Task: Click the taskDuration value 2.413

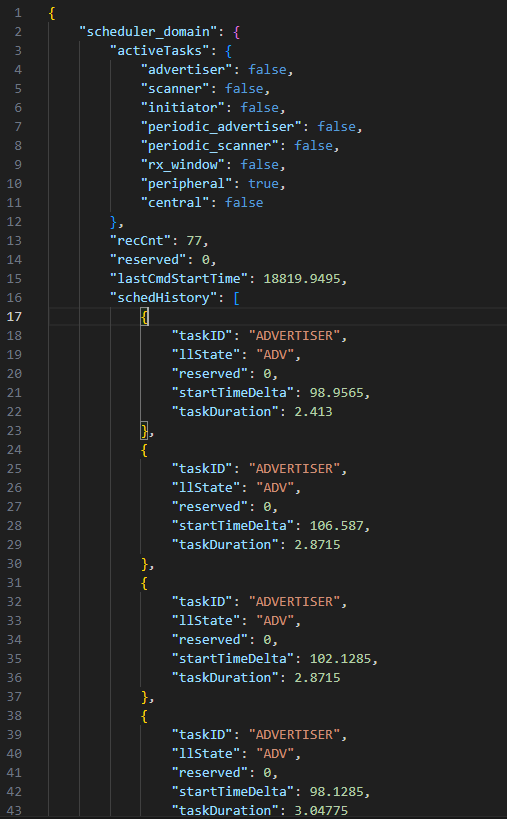Action: pos(313,412)
